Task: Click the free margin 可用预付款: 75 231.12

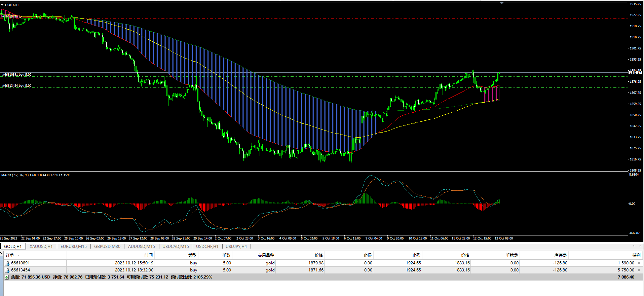Action: coord(147,277)
